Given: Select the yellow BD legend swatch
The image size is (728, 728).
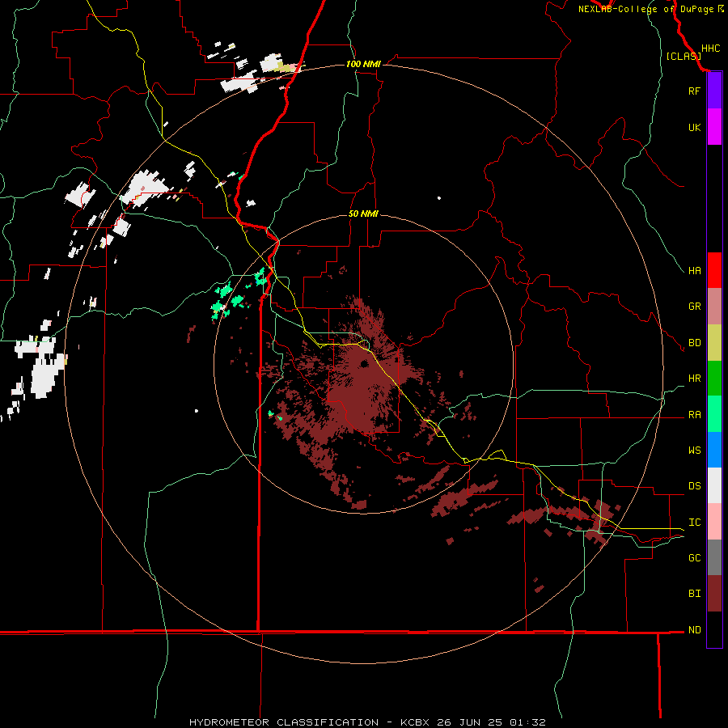Looking at the screenshot, I should tap(714, 343).
